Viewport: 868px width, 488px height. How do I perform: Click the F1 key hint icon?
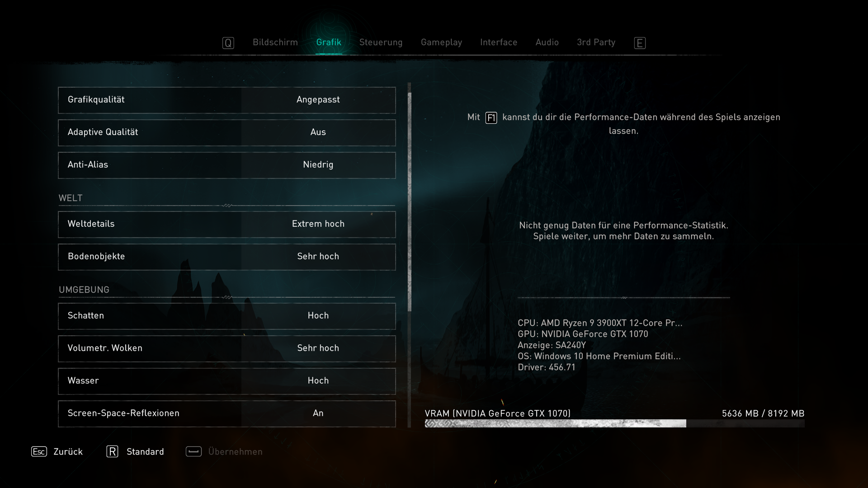click(x=491, y=118)
